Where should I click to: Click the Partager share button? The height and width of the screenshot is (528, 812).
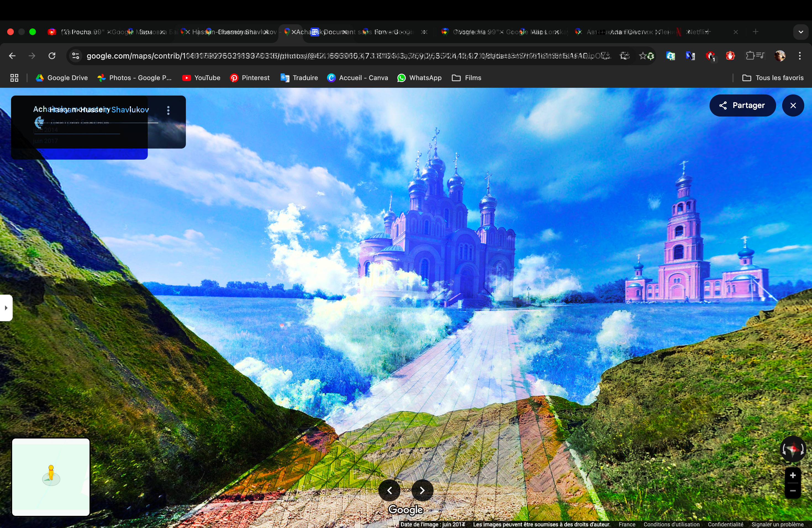coord(742,105)
